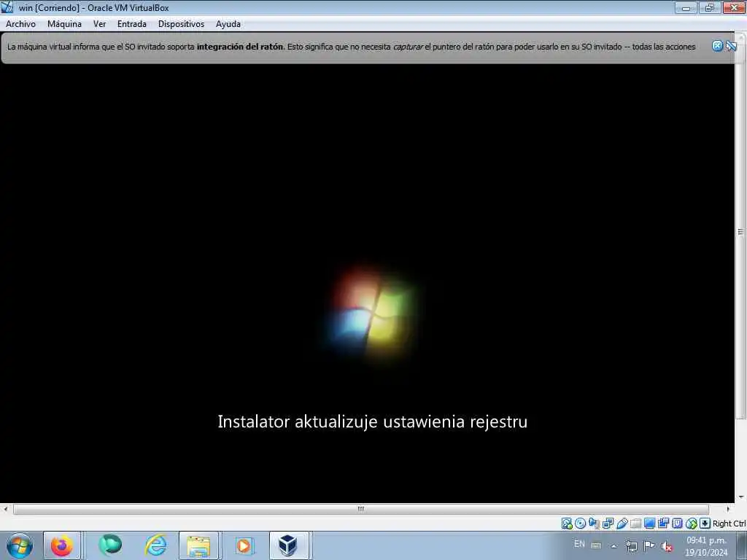Click the network tray icon
Viewport: 747px width, 560px height.
[x=632, y=546]
